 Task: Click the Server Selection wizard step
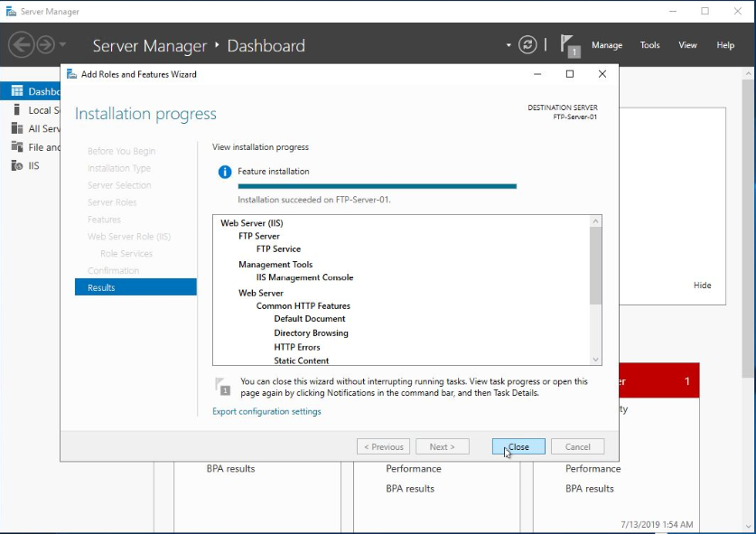(119, 185)
